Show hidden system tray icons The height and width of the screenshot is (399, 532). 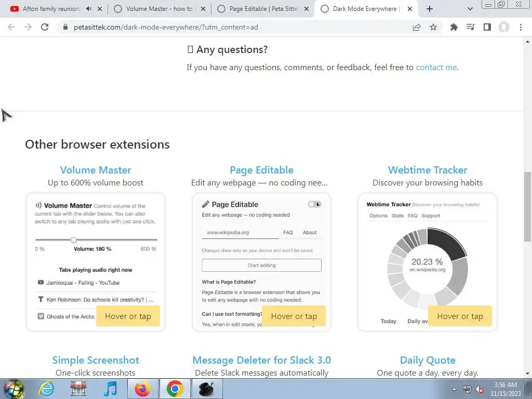454,389
